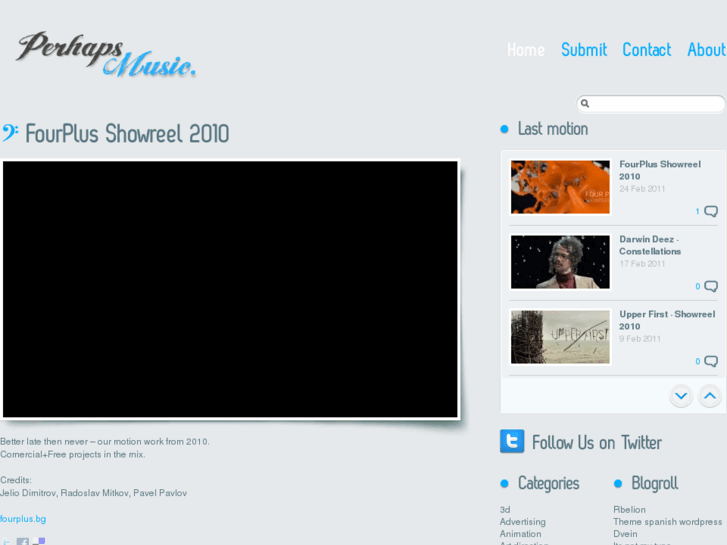Screen dimensions: 727x545
Task: Click the Last motion heading
Action: [553, 129]
